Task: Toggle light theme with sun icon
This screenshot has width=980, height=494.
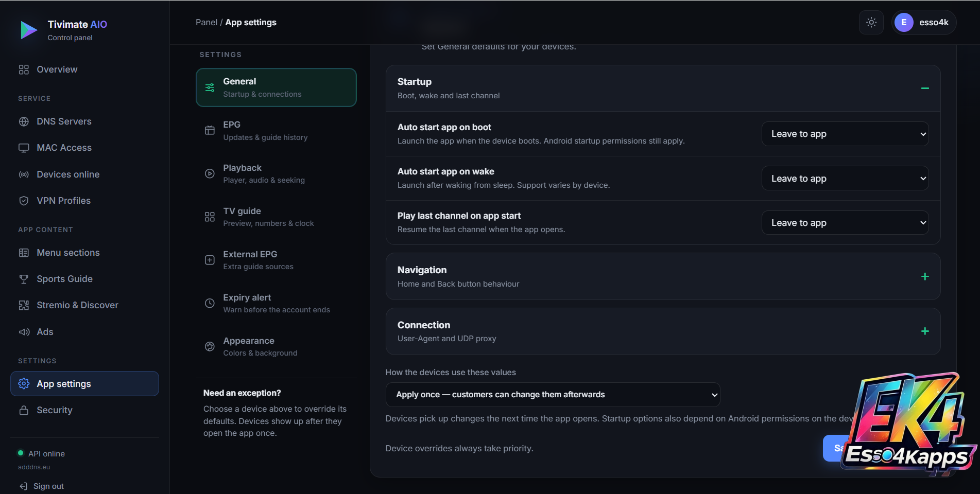Action: 871,23
